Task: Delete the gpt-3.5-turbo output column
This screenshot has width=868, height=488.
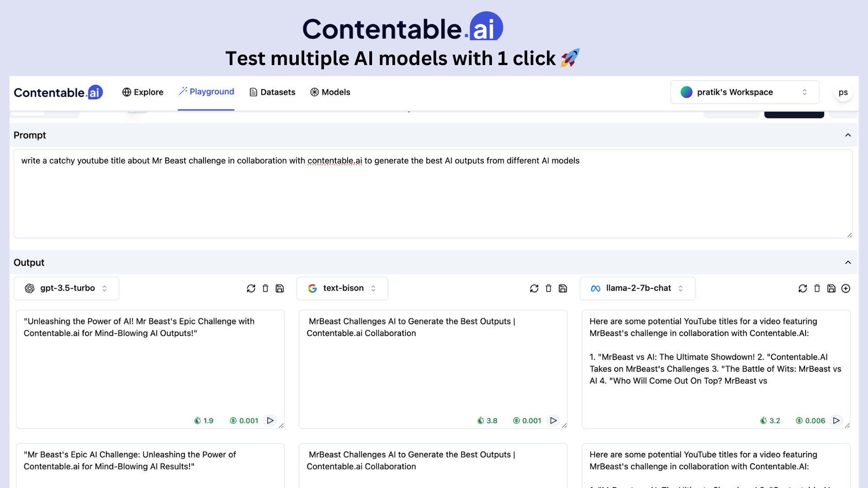Action: click(265, 288)
